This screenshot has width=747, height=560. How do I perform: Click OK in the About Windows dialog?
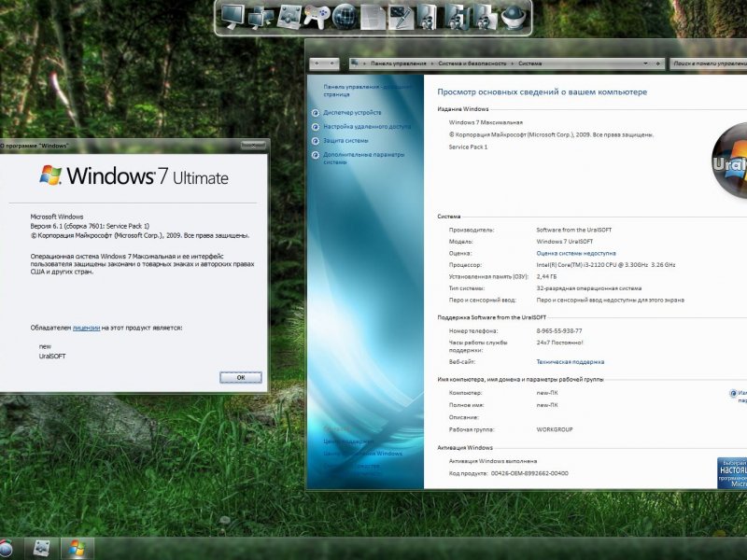pos(241,377)
